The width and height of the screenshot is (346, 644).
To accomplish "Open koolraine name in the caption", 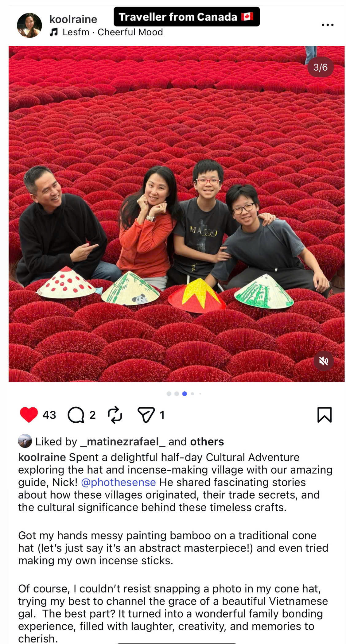I will (42, 457).
